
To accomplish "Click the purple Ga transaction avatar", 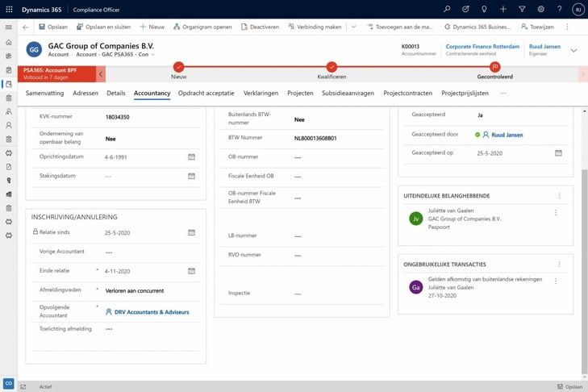I will tap(416, 287).
